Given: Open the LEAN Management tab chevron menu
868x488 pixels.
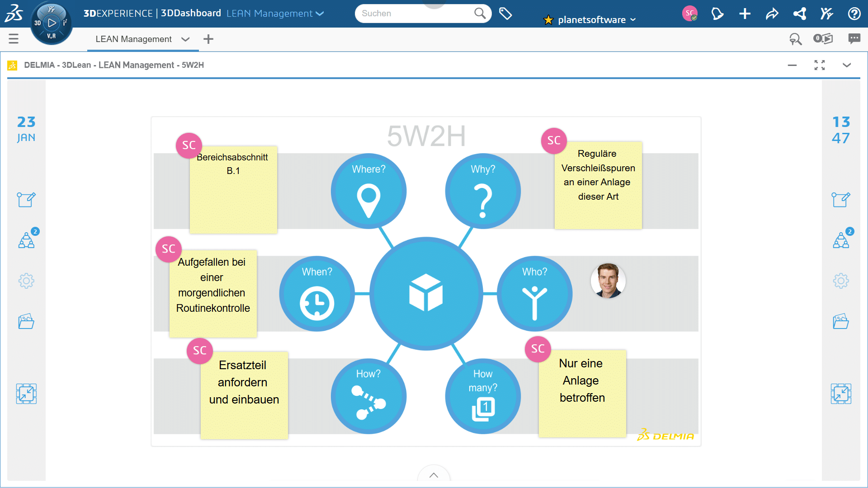Looking at the screenshot, I should (x=185, y=39).
